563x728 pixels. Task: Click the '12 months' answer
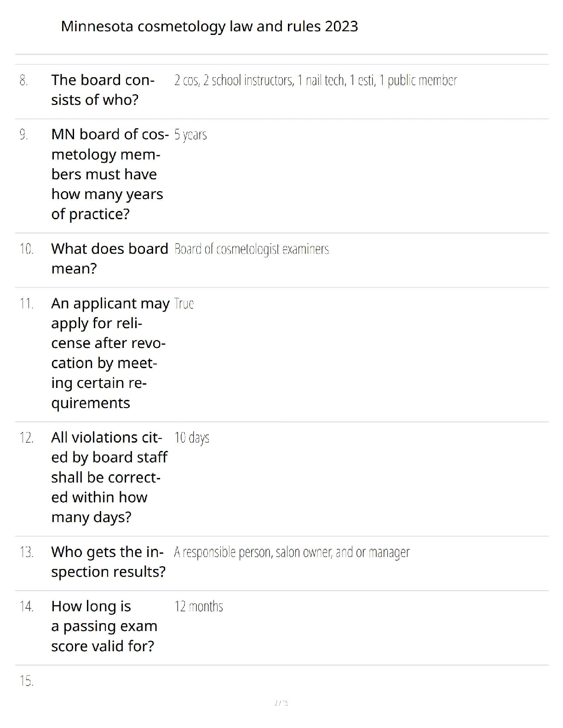[x=199, y=607]
